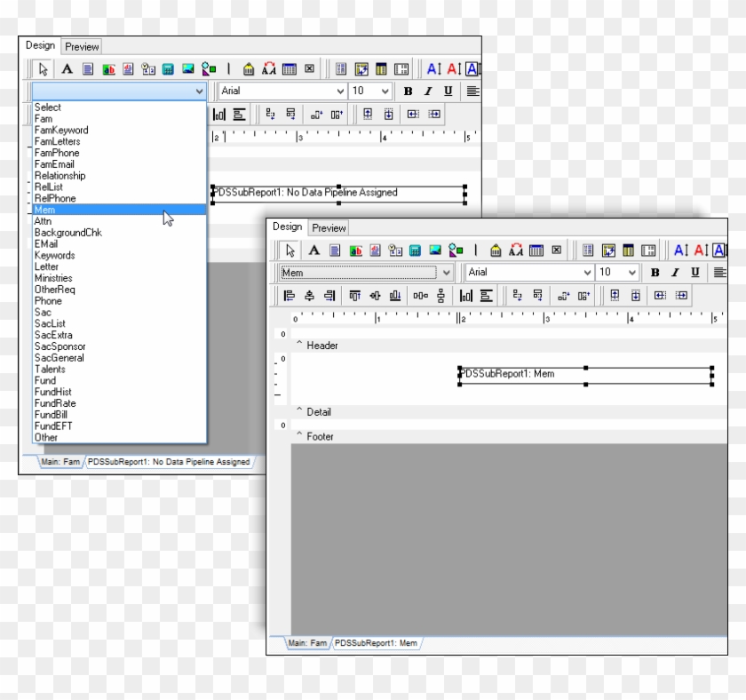The height and width of the screenshot is (700, 746).
Task: Collapse the open pipeline combo box in back window
Action: [x=199, y=91]
